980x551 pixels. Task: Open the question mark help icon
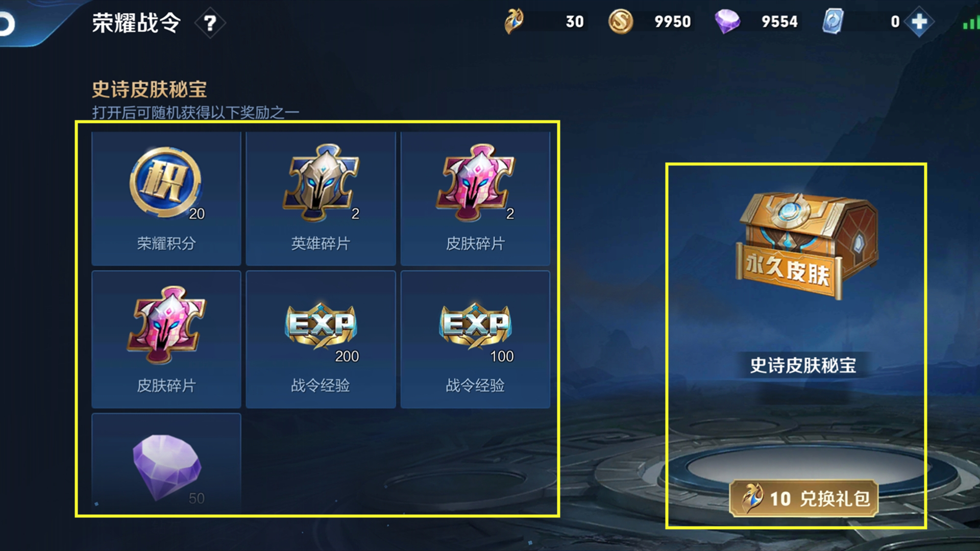pos(210,23)
